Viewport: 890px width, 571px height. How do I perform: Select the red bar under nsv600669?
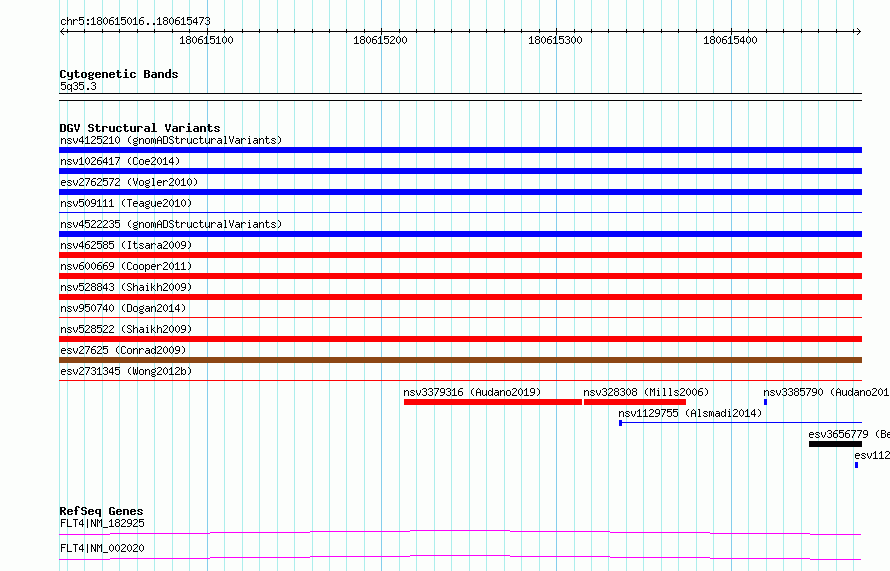pos(460,276)
